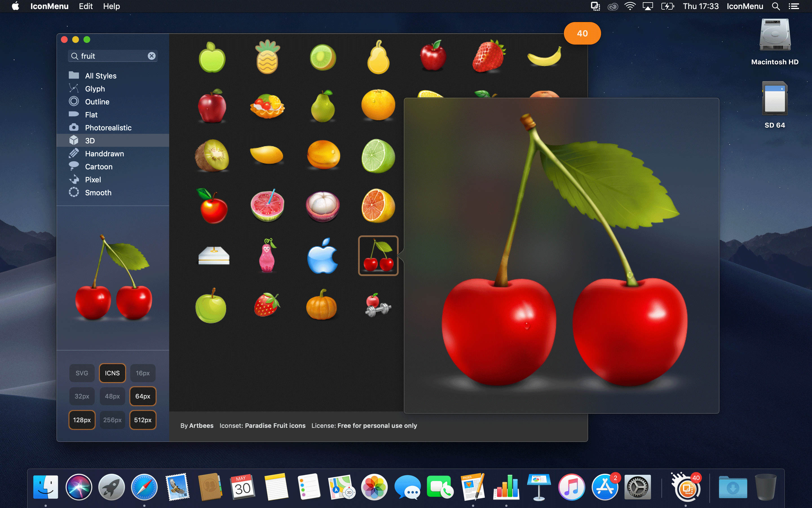Open the Edit menu
Image resolution: width=812 pixels, height=508 pixels.
85,6
